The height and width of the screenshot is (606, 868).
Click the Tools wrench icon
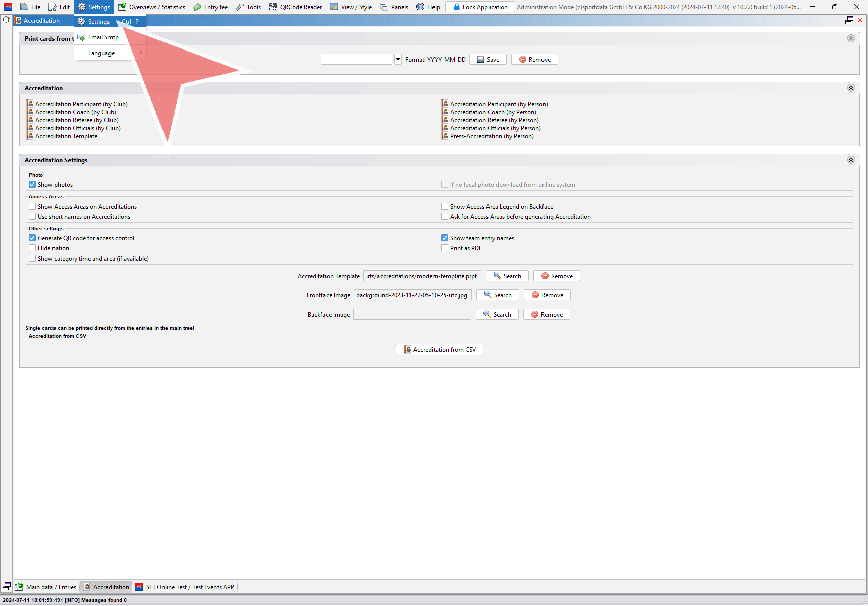[240, 7]
